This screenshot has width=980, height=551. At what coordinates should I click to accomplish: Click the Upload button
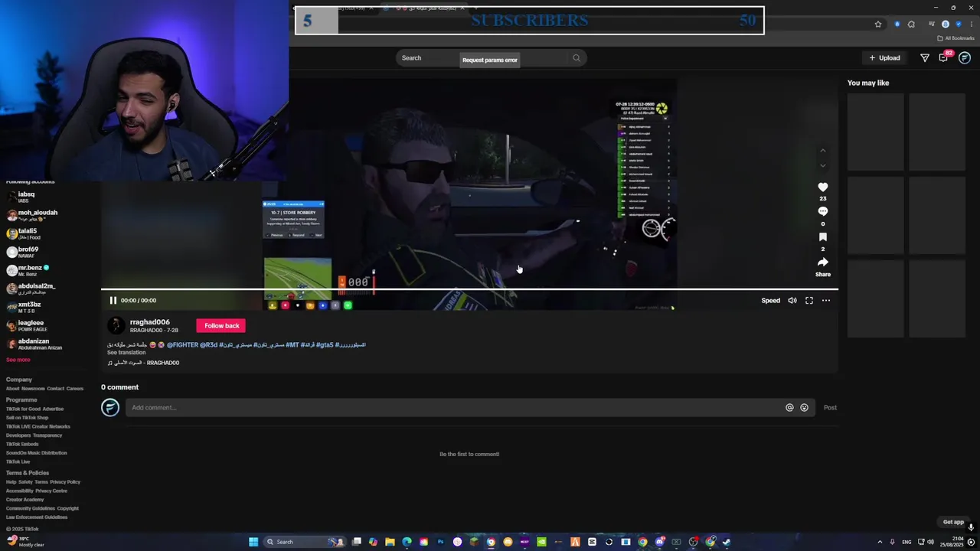(x=884, y=58)
